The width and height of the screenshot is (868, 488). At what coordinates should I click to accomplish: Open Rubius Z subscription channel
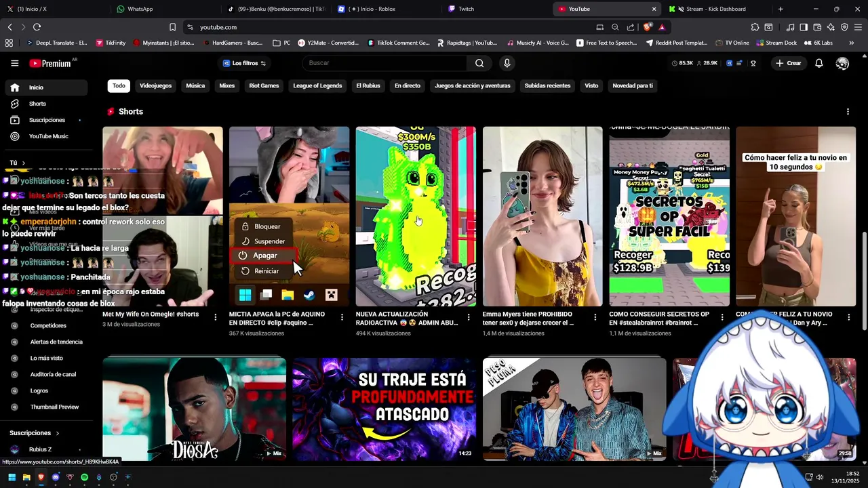pyautogui.click(x=40, y=449)
